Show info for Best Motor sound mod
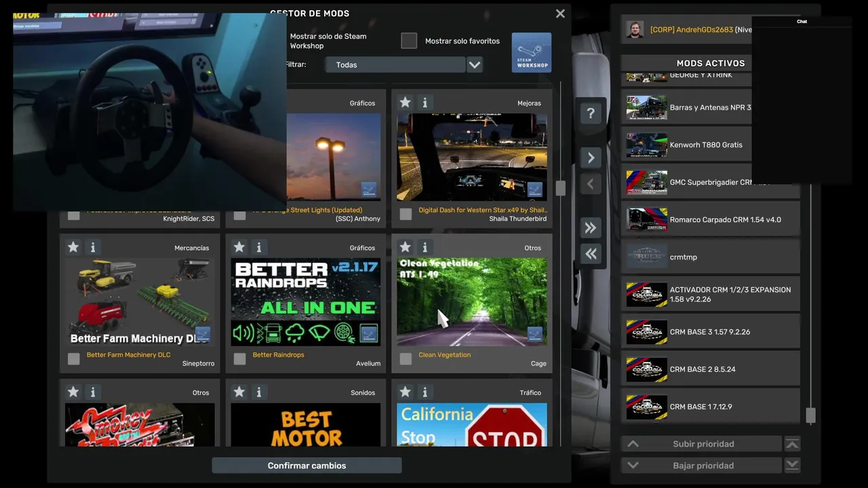Image resolution: width=868 pixels, height=488 pixels. click(258, 392)
